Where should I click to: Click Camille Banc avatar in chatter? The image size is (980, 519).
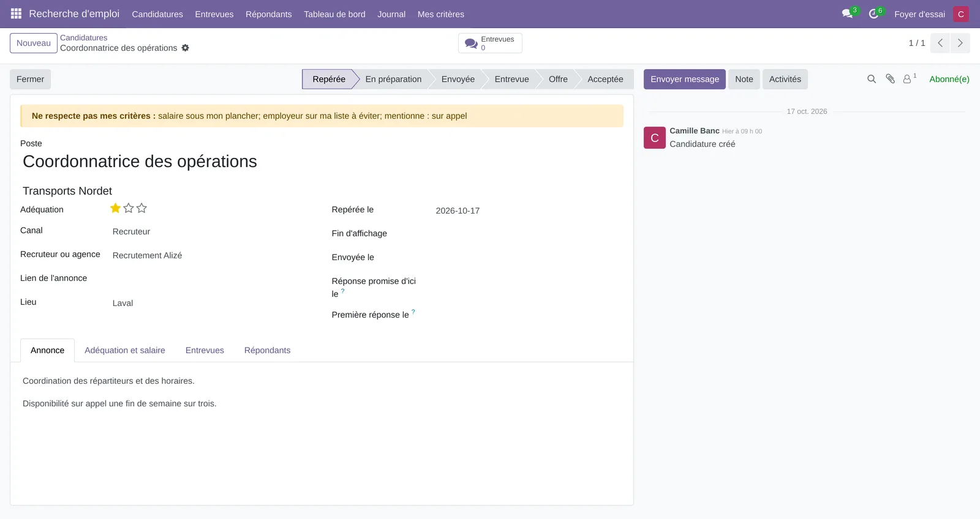[x=655, y=138]
